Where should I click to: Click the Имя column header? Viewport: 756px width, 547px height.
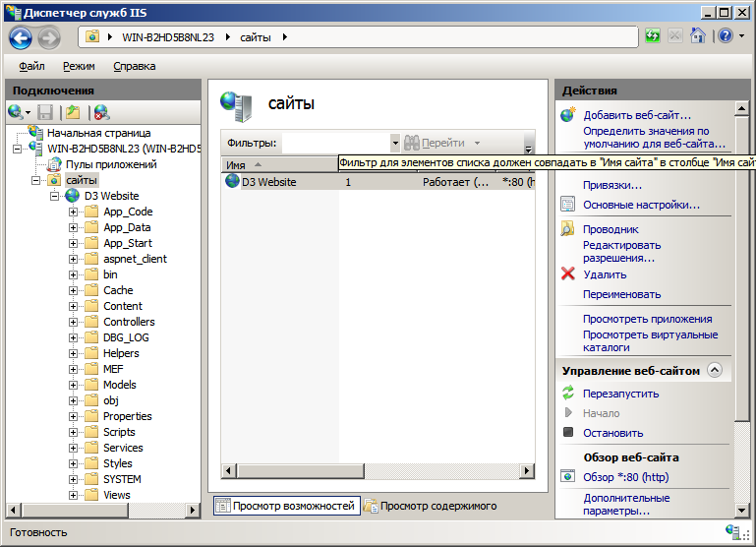pyautogui.click(x=279, y=164)
